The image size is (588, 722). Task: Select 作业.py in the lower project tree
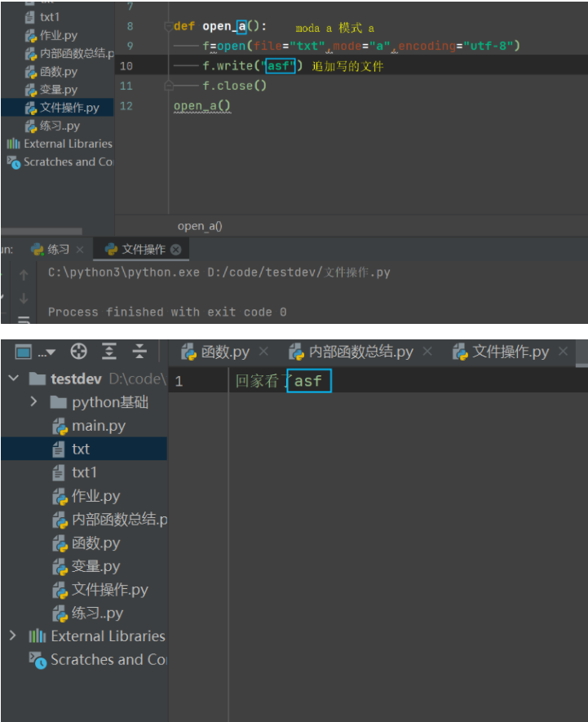pos(84,496)
